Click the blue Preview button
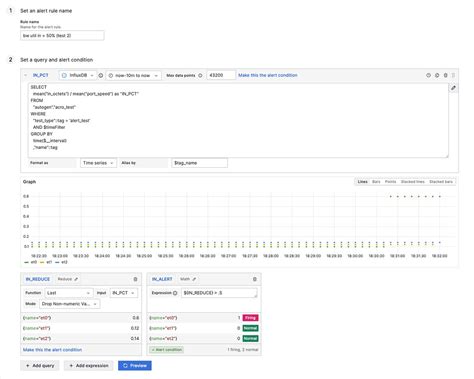Image resolution: width=474 pixels, height=379 pixels. pyautogui.click(x=135, y=366)
